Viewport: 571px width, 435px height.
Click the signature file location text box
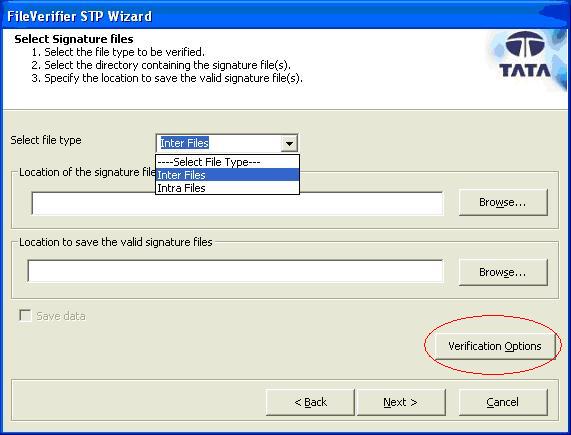[x=237, y=203]
